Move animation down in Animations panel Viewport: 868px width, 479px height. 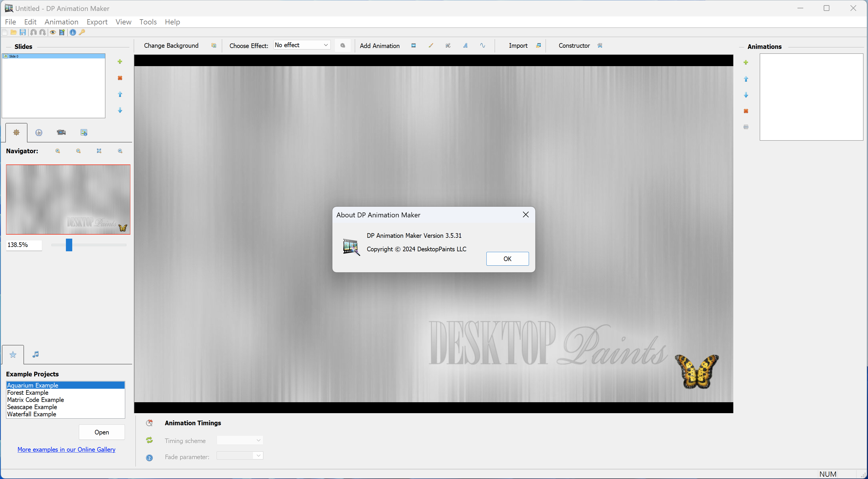[x=746, y=95]
